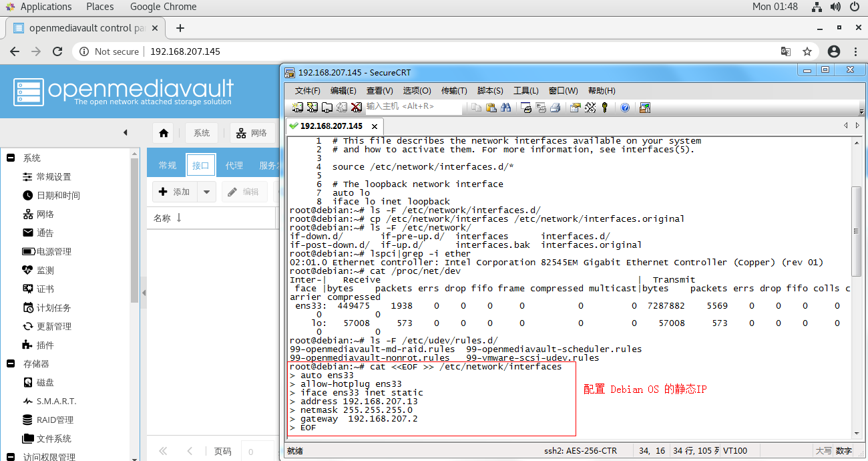Select the 接口 tab

(x=201, y=166)
